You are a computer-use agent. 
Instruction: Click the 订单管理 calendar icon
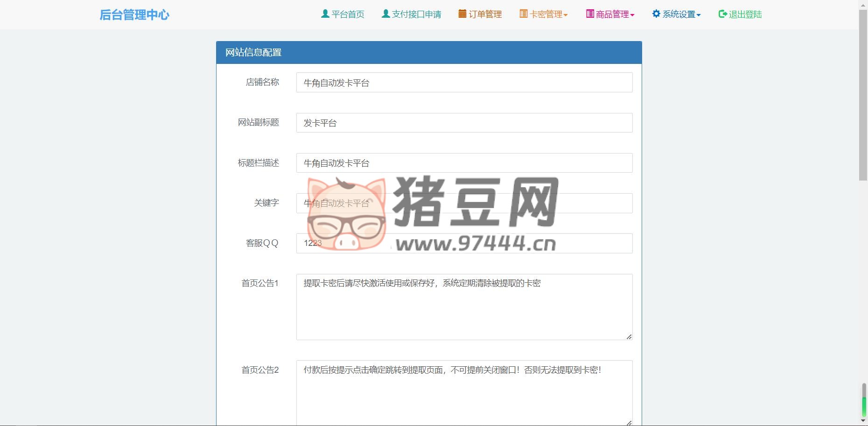(x=462, y=14)
